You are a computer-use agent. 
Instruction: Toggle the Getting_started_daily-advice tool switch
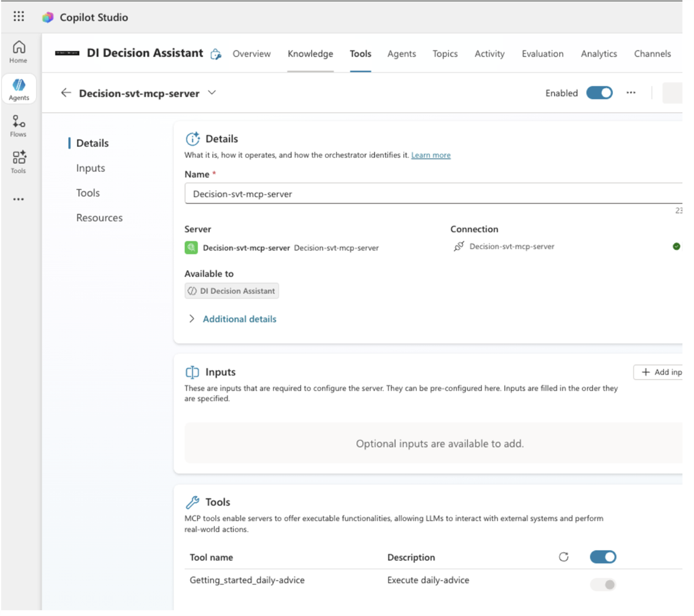[x=603, y=584]
